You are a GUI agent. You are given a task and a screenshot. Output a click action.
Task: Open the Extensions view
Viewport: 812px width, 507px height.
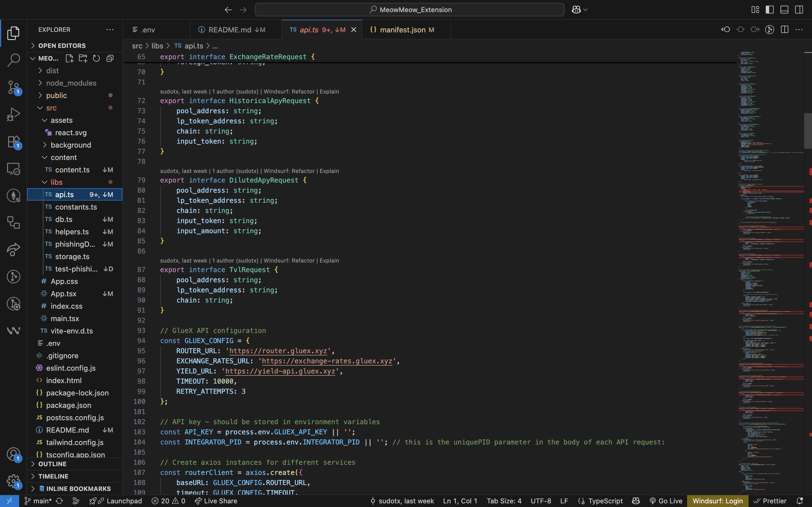click(x=14, y=141)
